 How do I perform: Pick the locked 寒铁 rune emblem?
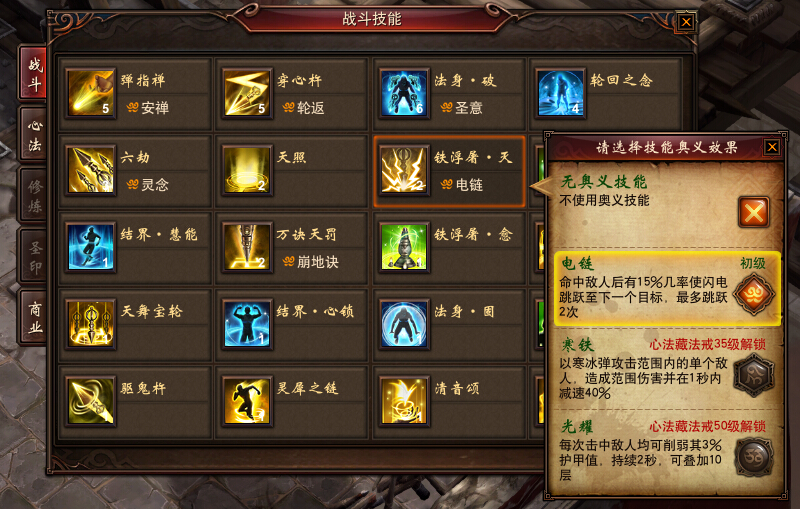(x=754, y=376)
